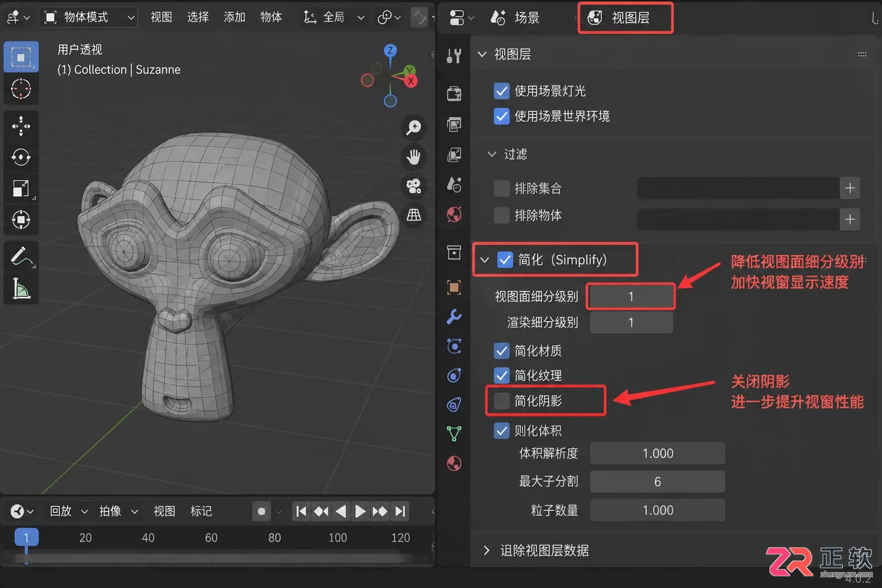
Task: Click the 体积解析度 value slider
Action: coord(657,454)
